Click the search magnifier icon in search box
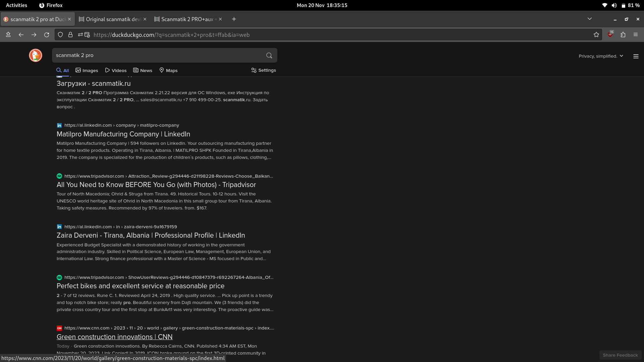This screenshot has width=644, height=362. (269, 55)
